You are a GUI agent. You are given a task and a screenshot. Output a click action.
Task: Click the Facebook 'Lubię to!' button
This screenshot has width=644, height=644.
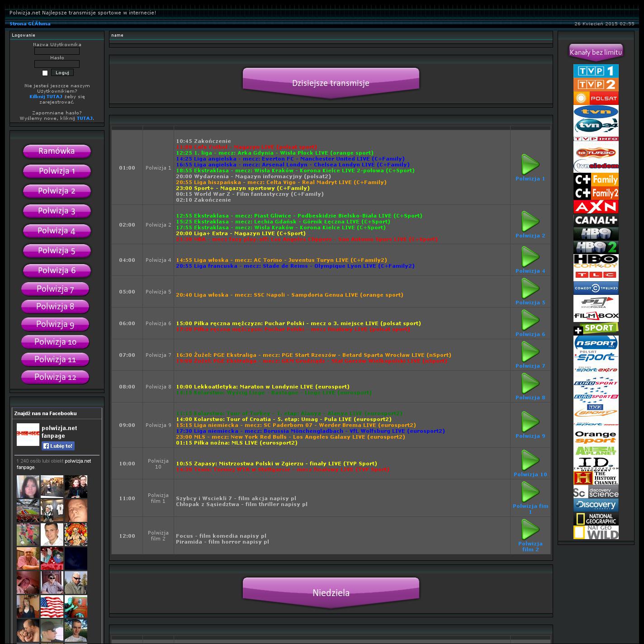[x=58, y=446]
